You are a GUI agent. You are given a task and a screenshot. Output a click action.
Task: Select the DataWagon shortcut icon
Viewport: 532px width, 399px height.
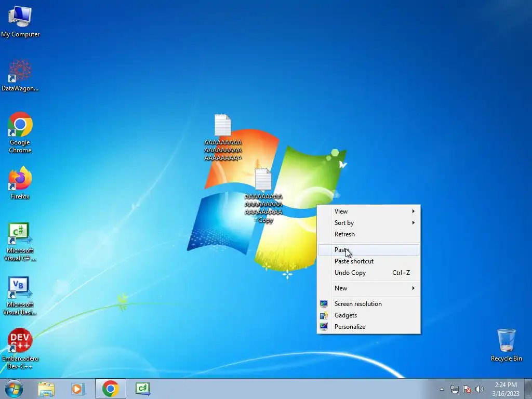(x=20, y=75)
